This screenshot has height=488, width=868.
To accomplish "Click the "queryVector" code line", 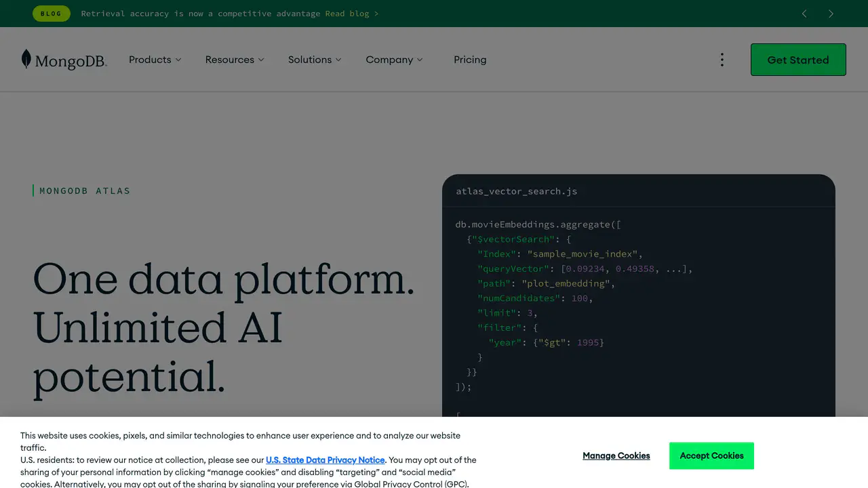I will tap(585, 269).
